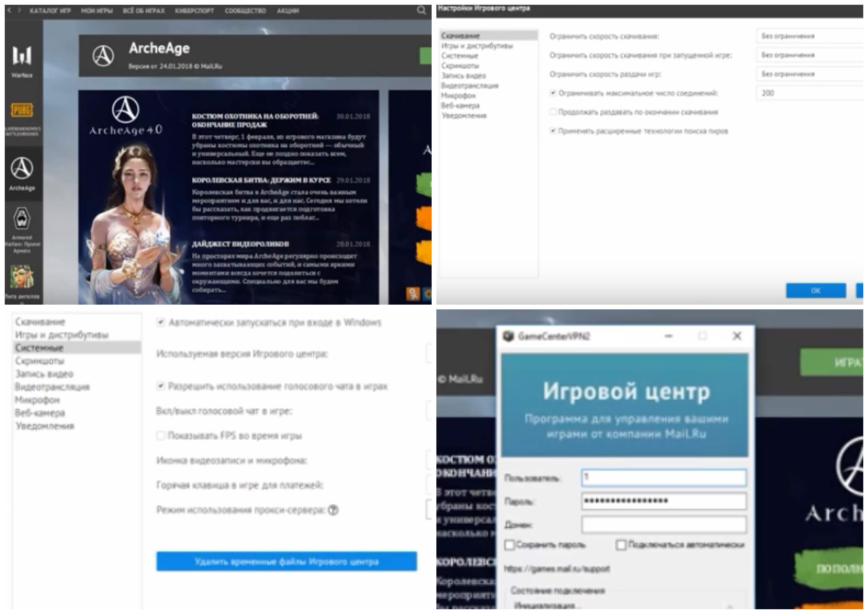The image size is (868, 614).
Task: Select Игры и дистрибутивы in titled Настройки window
Action: point(477,46)
